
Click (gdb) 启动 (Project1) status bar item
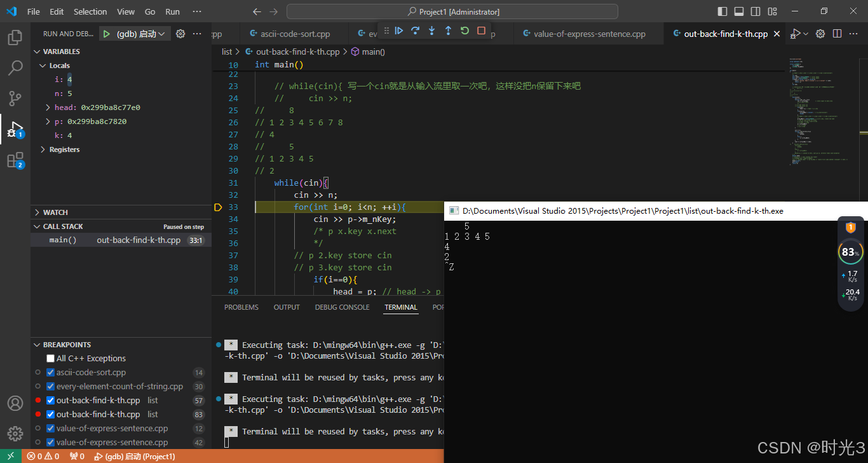pos(135,456)
